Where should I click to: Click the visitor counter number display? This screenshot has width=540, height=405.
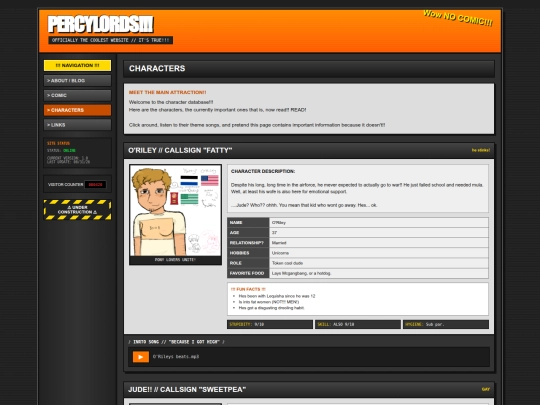point(95,185)
